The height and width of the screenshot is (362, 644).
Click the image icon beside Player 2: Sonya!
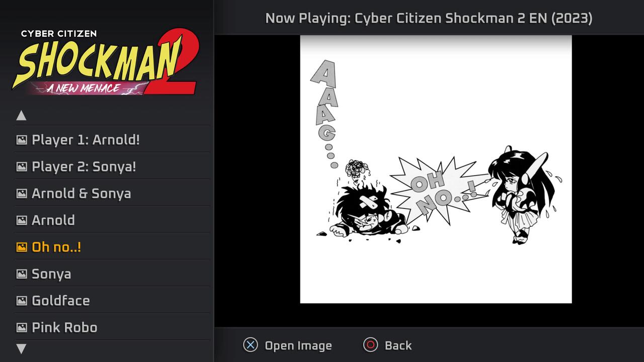21,166
